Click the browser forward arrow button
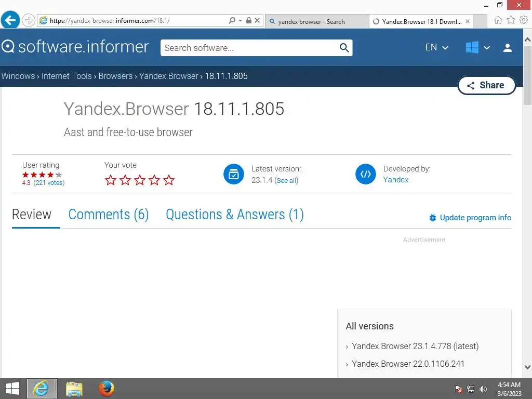 (29, 20)
